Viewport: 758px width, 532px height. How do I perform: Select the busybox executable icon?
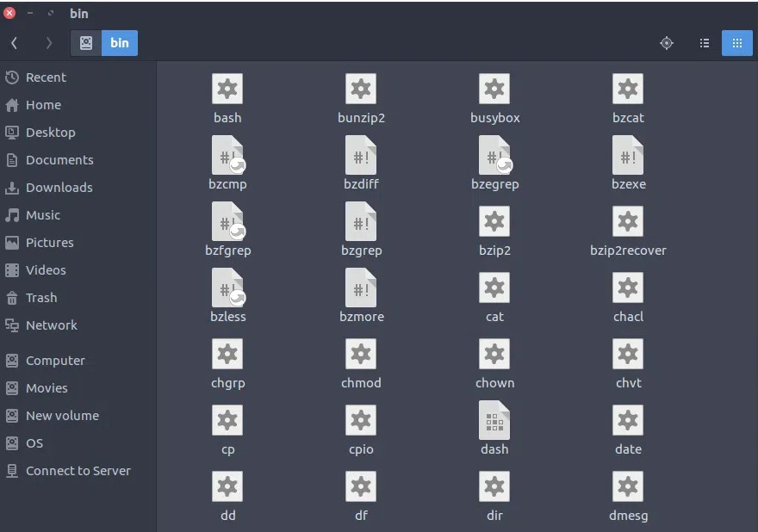point(494,89)
